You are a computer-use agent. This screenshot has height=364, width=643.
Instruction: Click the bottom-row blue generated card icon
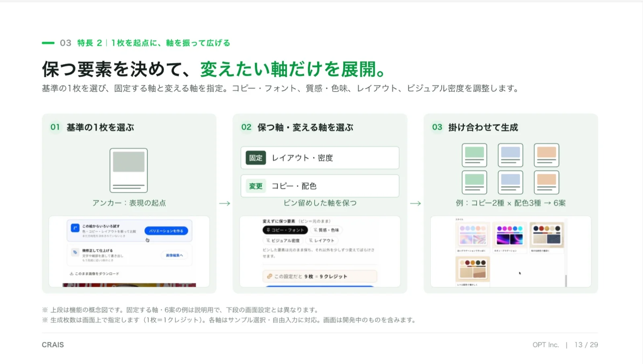point(510,182)
